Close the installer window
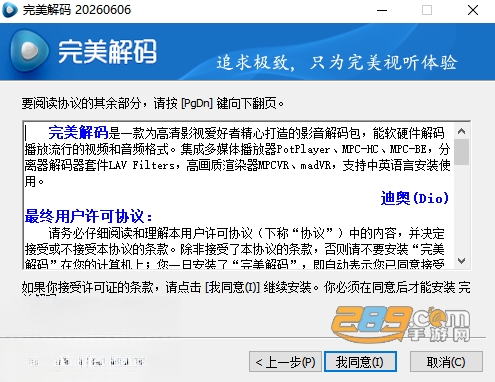The height and width of the screenshot is (382, 495). [x=473, y=10]
